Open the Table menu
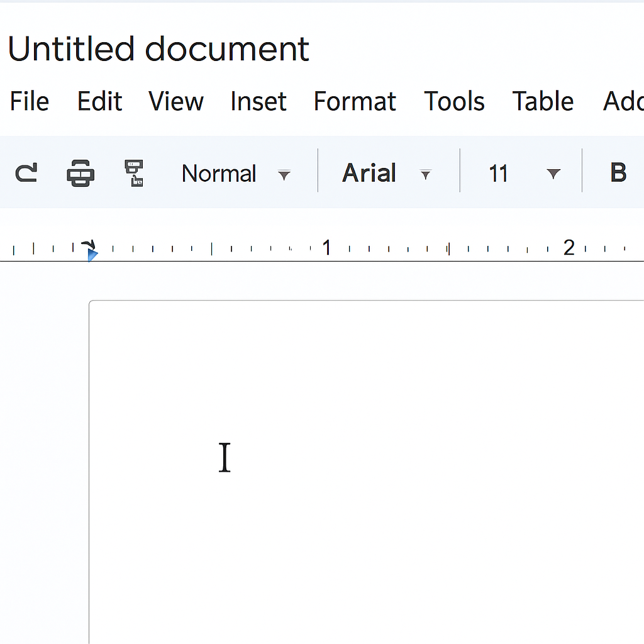This screenshot has width=644, height=644. [543, 101]
